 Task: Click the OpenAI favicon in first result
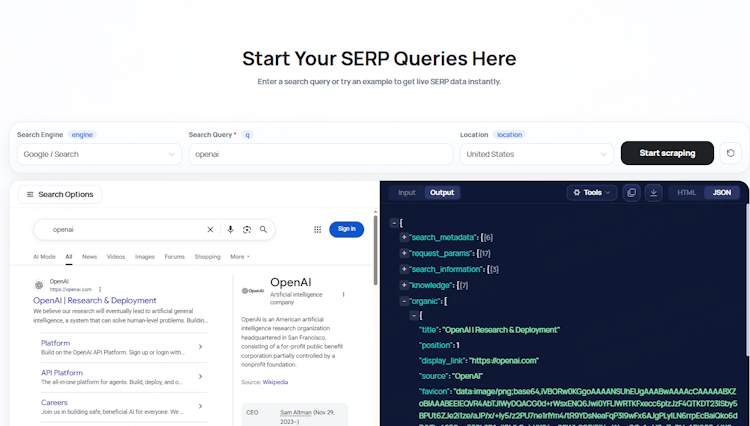tap(39, 285)
